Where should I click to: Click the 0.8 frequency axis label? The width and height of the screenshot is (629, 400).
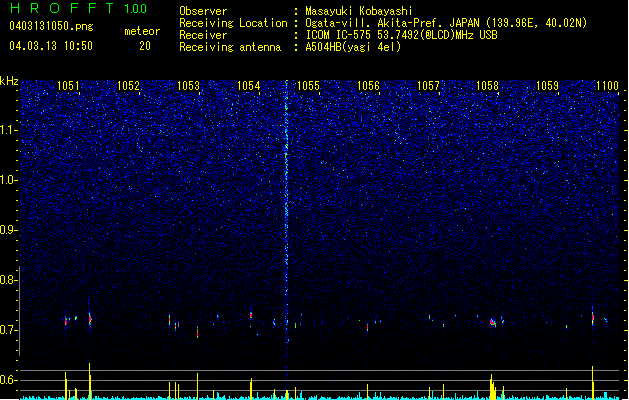tap(8, 280)
